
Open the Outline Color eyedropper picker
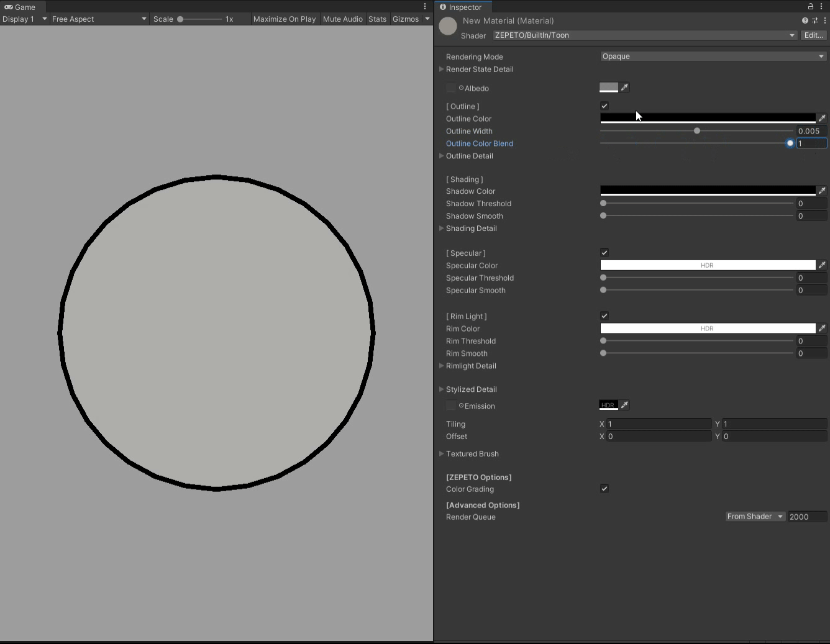click(822, 118)
